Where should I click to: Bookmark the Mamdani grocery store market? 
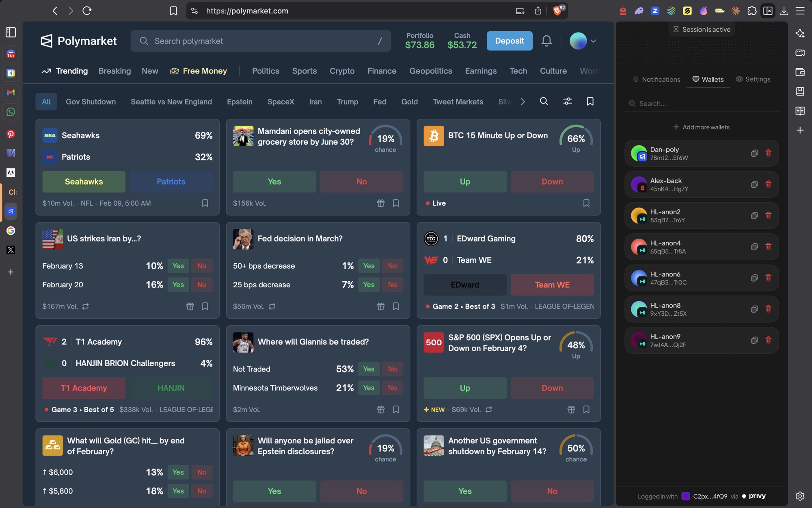tap(395, 203)
